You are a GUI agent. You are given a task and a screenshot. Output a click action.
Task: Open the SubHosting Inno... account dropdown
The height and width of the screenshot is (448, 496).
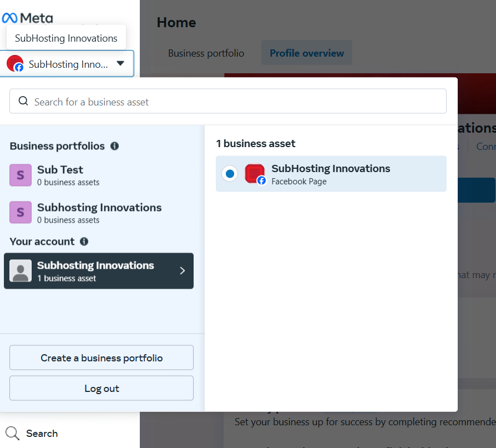pyautogui.click(x=67, y=64)
